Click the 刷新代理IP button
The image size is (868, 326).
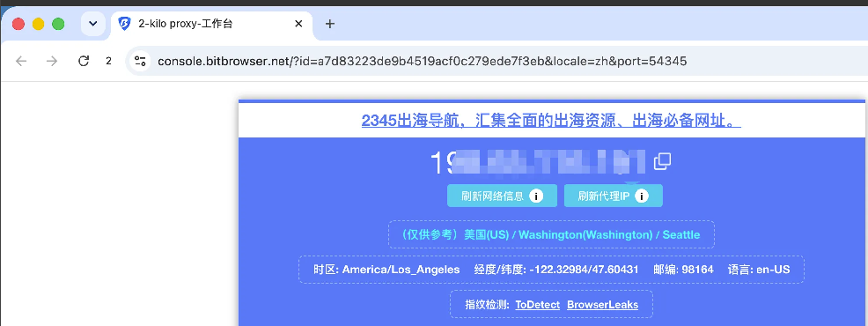[x=614, y=196]
